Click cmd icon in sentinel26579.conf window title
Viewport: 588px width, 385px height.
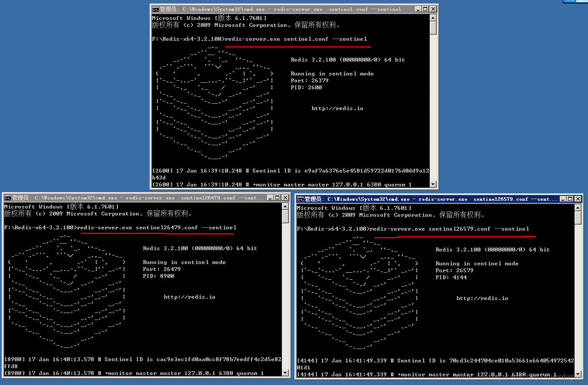pos(300,199)
